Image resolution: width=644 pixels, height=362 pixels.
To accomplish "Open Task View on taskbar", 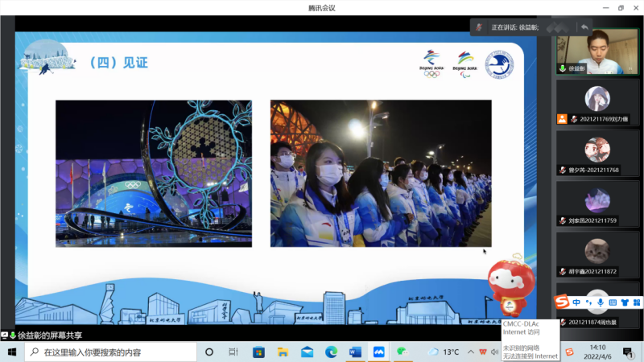I will pos(233,352).
